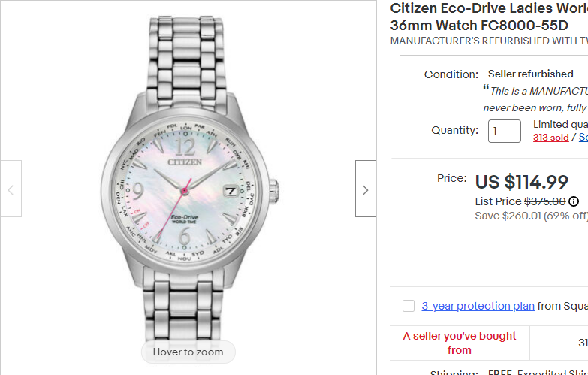Click the Citizen watch product image

pos(188,180)
